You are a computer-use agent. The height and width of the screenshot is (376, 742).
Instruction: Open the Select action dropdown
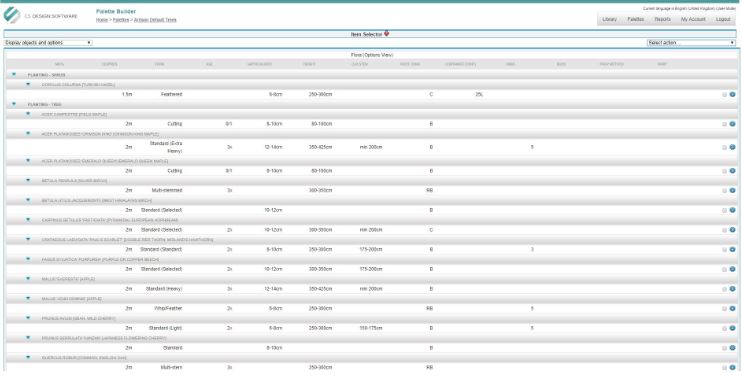(x=691, y=43)
